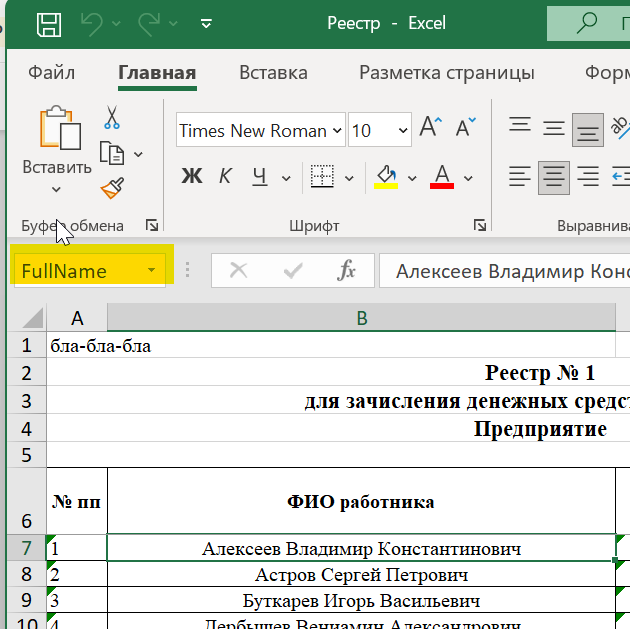This screenshot has height=629, width=630.
Task: Open the font name dropdown
Action: [337, 131]
